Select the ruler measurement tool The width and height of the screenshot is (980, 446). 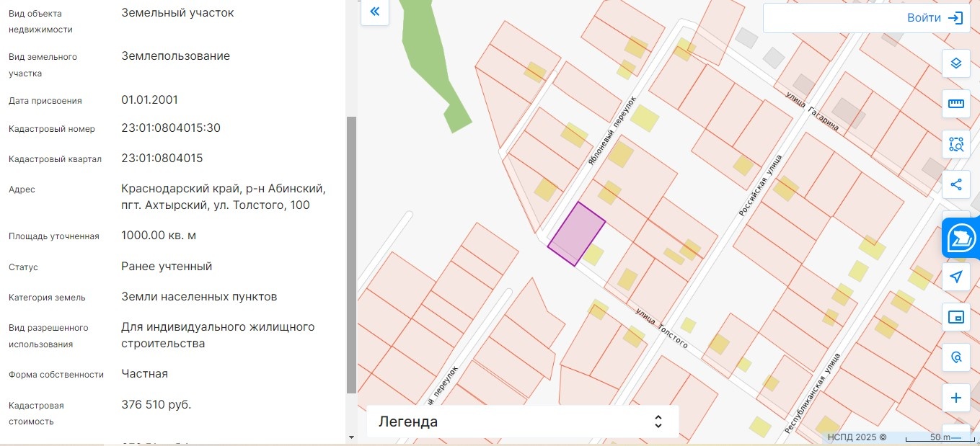click(x=956, y=104)
